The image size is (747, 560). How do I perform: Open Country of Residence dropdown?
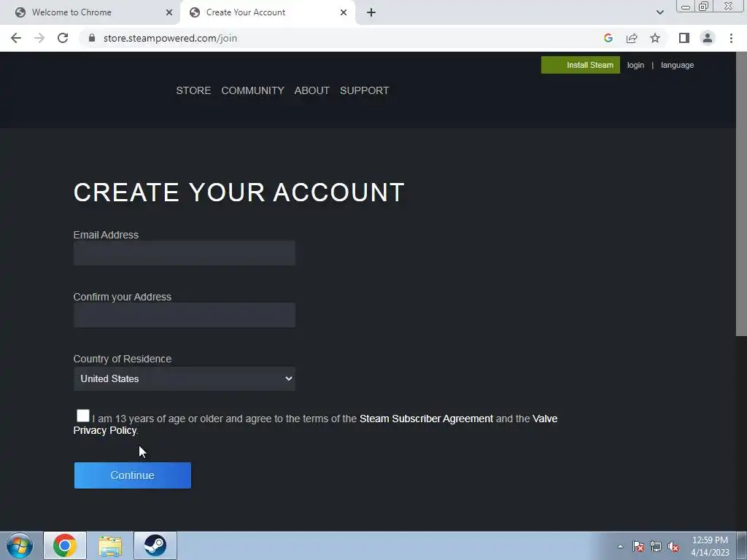click(185, 378)
